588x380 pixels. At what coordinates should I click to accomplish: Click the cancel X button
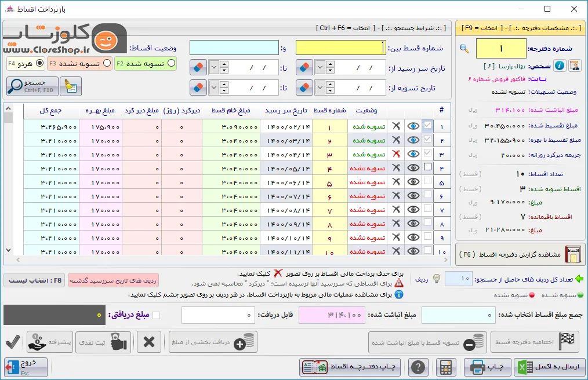(149, 342)
